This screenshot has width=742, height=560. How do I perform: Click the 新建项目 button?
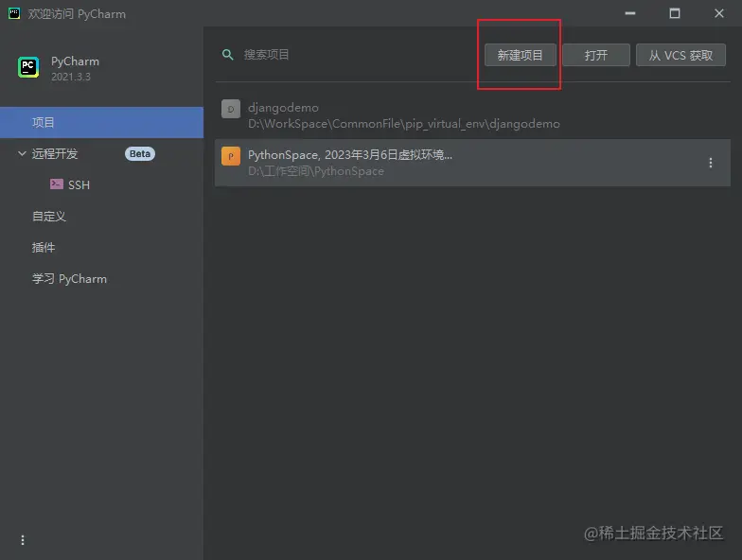(x=521, y=55)
